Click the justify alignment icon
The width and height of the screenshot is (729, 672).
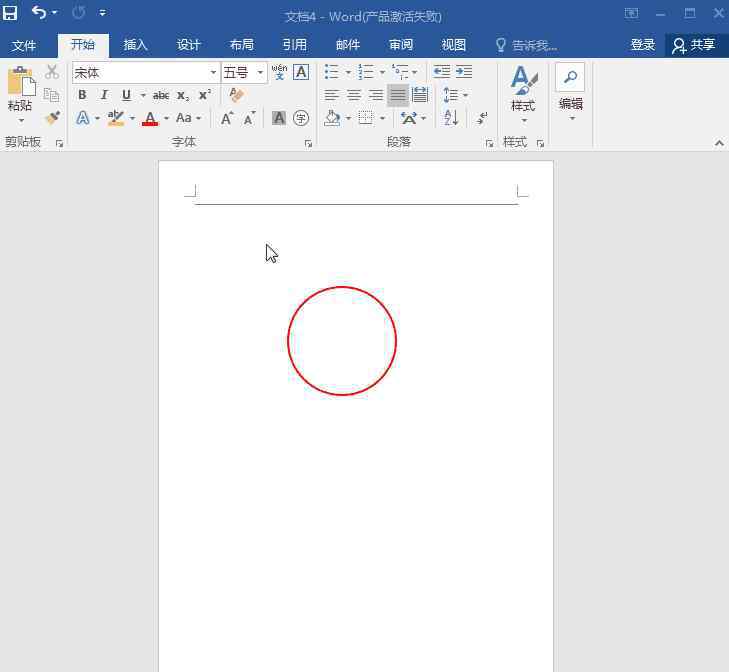click(398, 95)
